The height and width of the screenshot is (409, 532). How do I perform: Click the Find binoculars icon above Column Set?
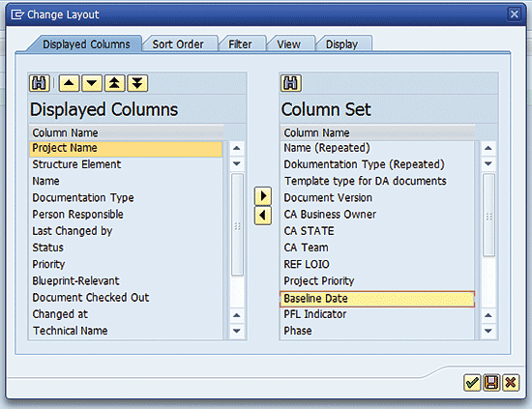(291, 83)
